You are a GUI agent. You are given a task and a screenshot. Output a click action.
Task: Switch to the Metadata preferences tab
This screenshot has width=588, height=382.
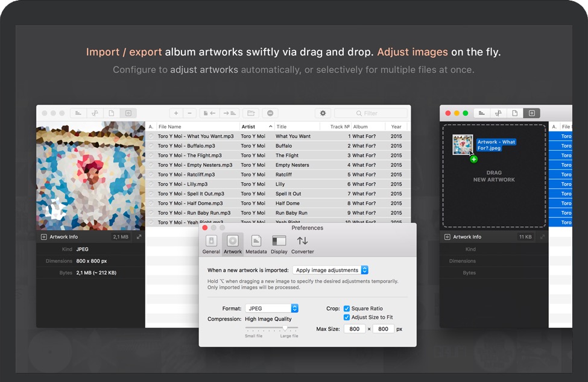[256, 244]
